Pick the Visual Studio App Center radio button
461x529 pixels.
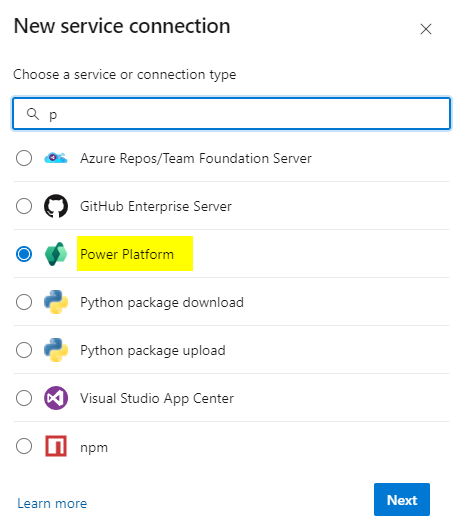tap(24, 398)
